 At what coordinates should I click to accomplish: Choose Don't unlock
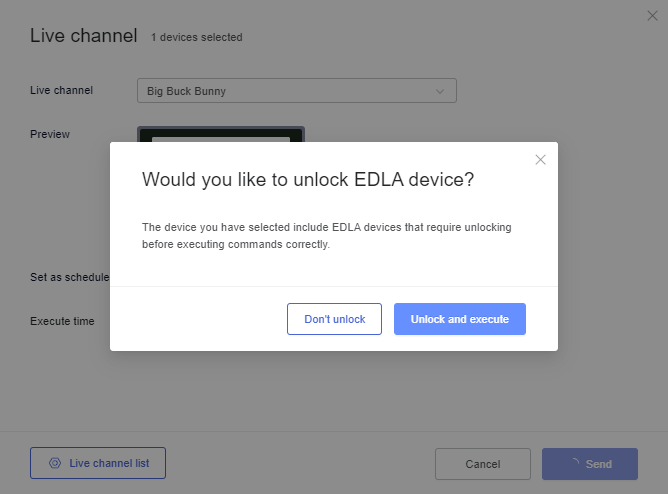coord(334,319)
